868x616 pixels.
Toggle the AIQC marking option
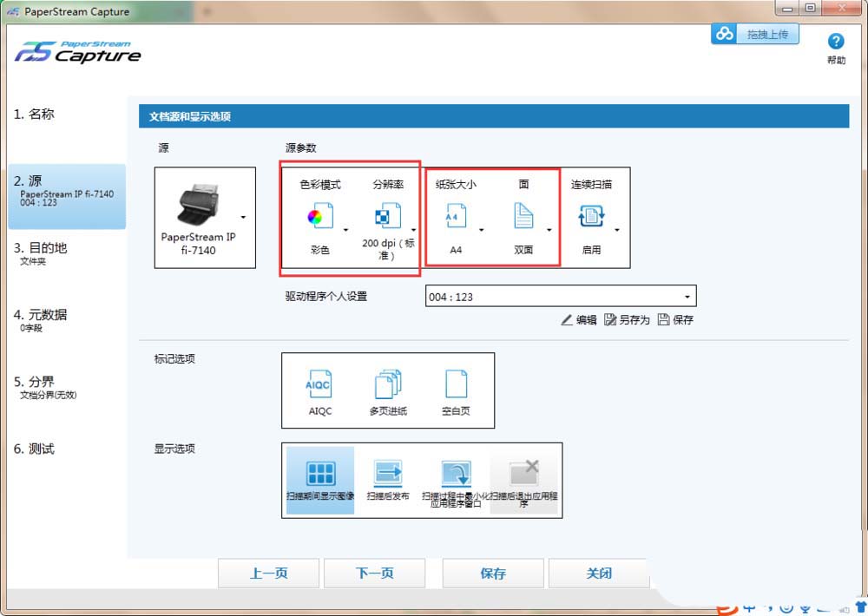[x=320, y=392]
